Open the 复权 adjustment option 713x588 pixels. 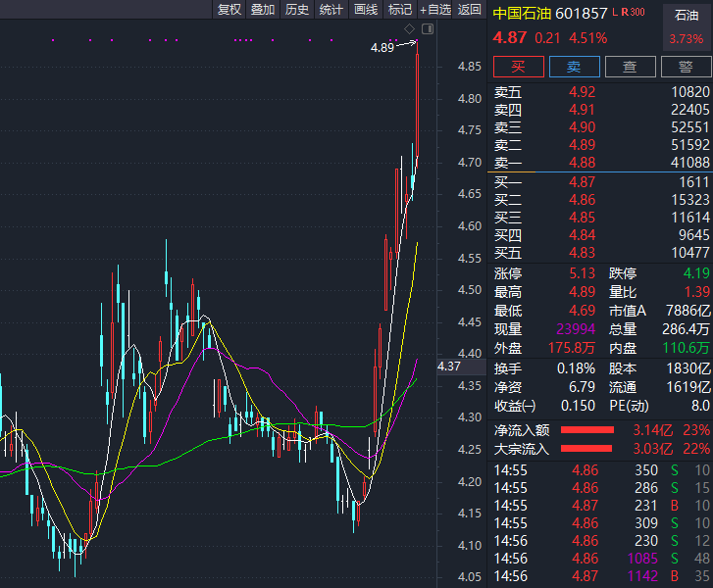point(229,9)
